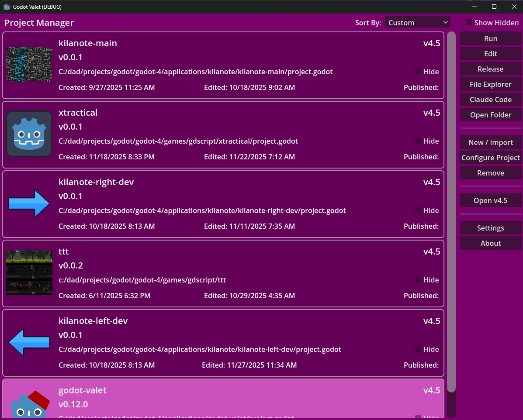Click the ttt project path text
Image resolution: width=523 pixels, height=420 pixels.
pyautogui.click(x=142, y=280)
